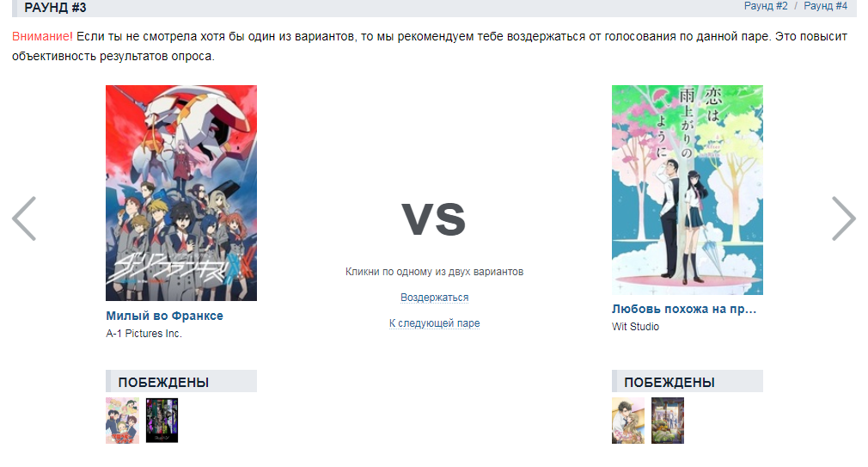The height and width of the screenshot is (467, 868).
Task: Open first defeated thumbnail under left poster
Action: [122, 421]
